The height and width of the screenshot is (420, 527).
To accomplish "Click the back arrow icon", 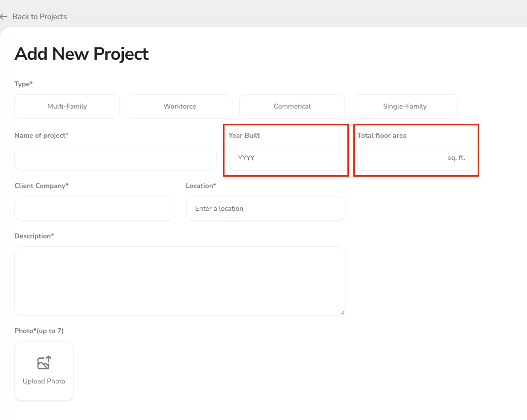I will click(4, 17).
